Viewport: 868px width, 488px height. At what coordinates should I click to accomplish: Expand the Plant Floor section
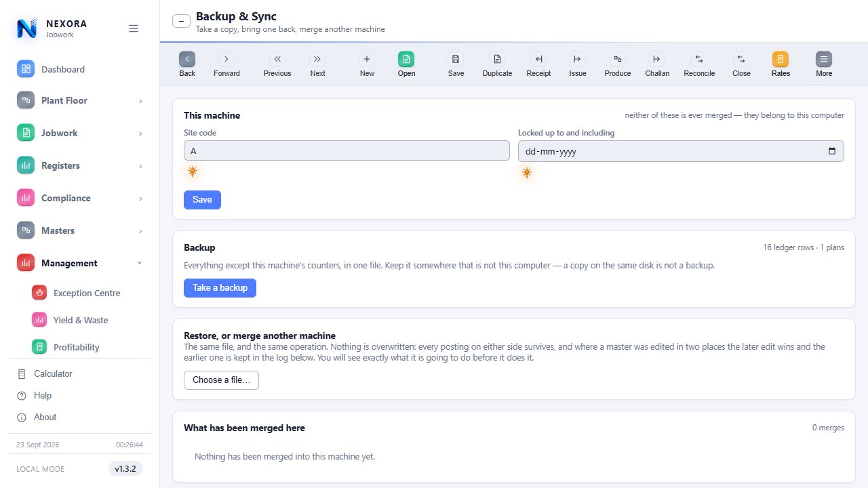[80, 100]
